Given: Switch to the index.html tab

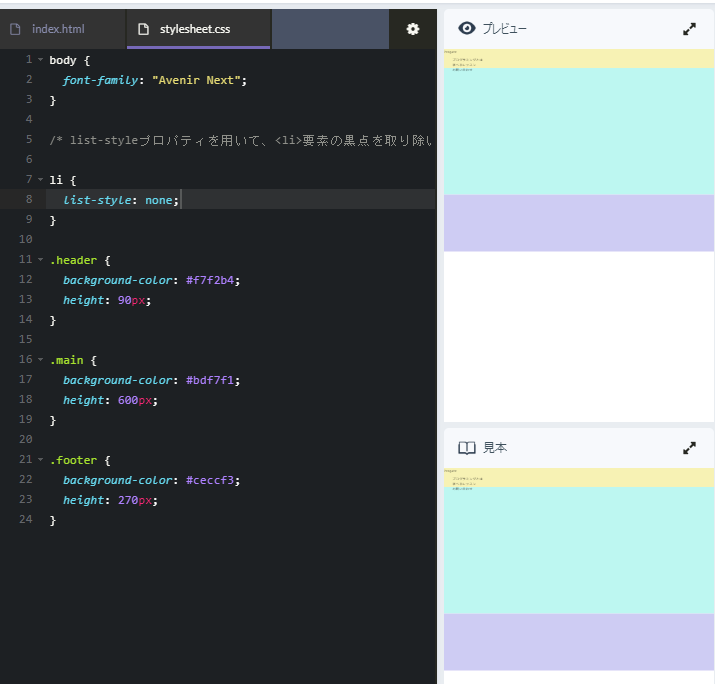Looking at the screenshot, I should (63, 29).
